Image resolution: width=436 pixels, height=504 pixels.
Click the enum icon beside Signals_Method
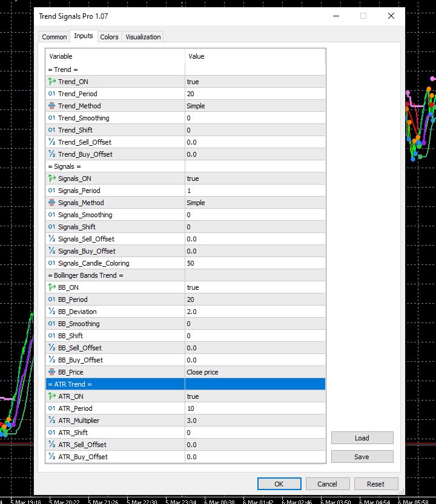[x=52, y=203]
